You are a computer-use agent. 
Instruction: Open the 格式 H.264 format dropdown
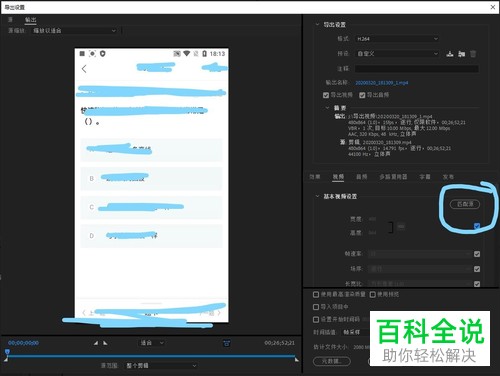(x=397, y=39)
